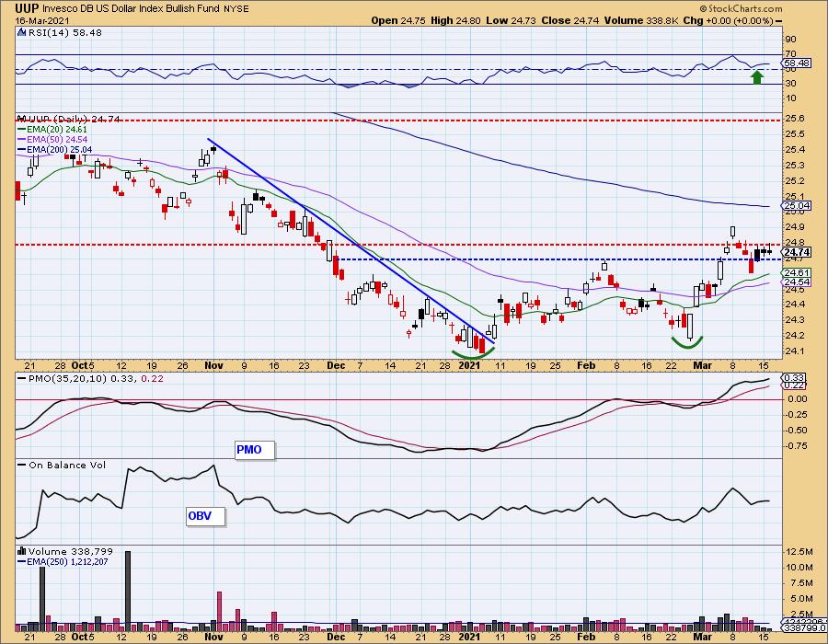This screenshot has width=828, height=644.
Task: Click the 24.54 EMA50 price tag
Action: pos(798,282)
